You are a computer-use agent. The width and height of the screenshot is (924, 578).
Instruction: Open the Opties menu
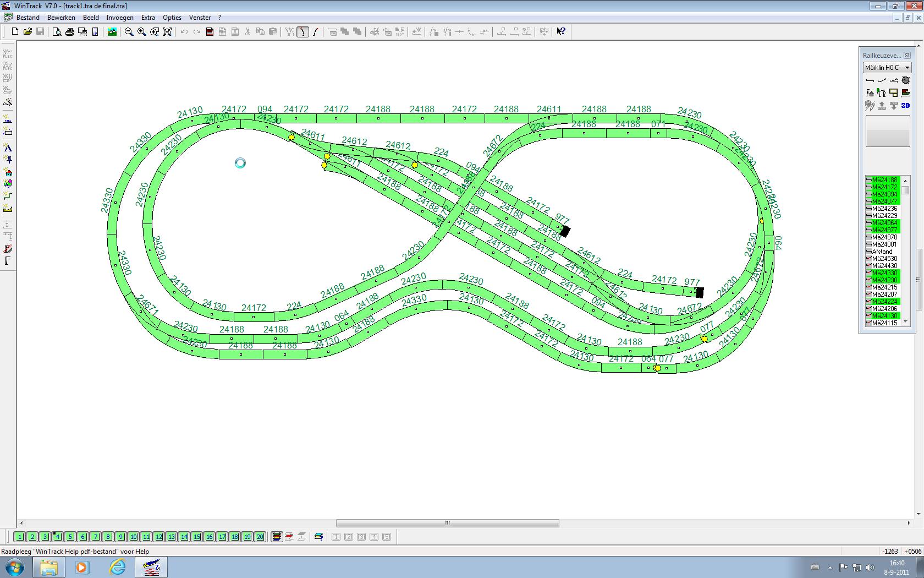[x=172, y=18]
